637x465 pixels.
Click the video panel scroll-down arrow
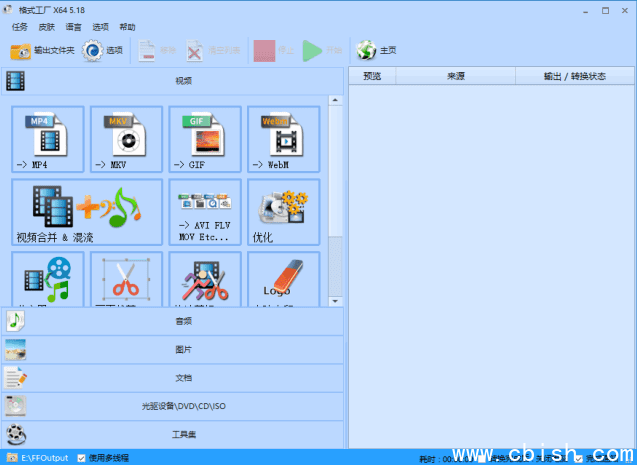(335, 301)
